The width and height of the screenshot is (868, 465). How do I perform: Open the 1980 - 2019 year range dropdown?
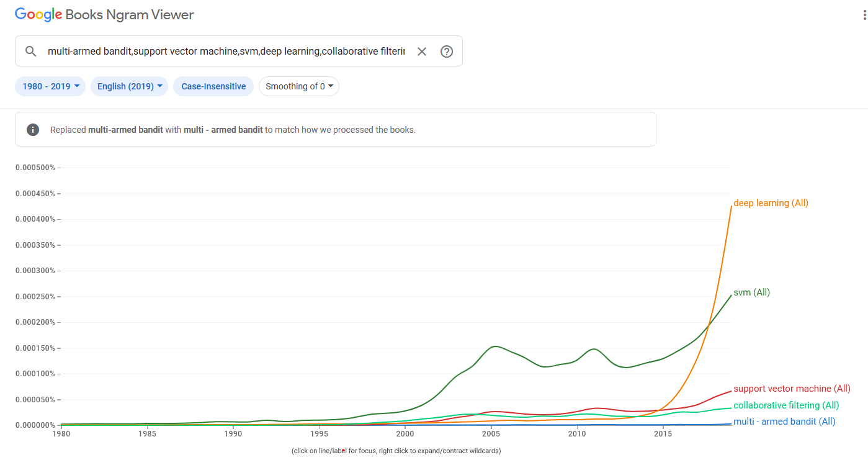(51, 86)
